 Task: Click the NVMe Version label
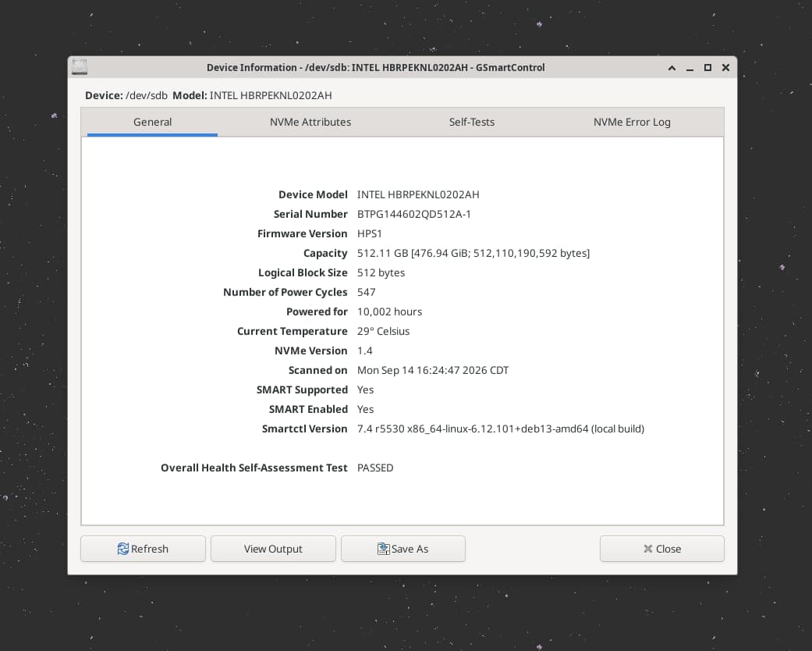[310, 351]
